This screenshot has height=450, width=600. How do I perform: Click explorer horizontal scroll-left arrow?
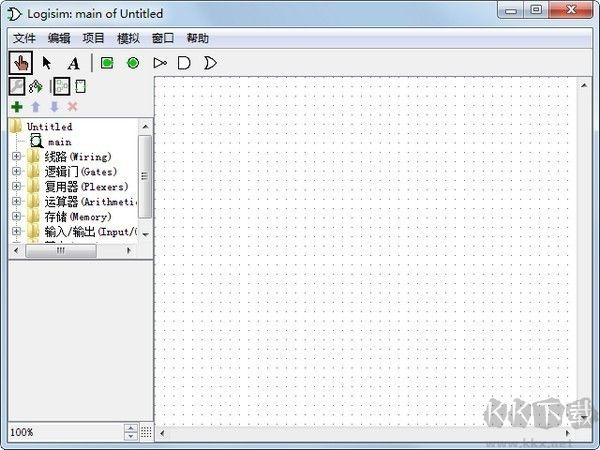pos(16,251)
